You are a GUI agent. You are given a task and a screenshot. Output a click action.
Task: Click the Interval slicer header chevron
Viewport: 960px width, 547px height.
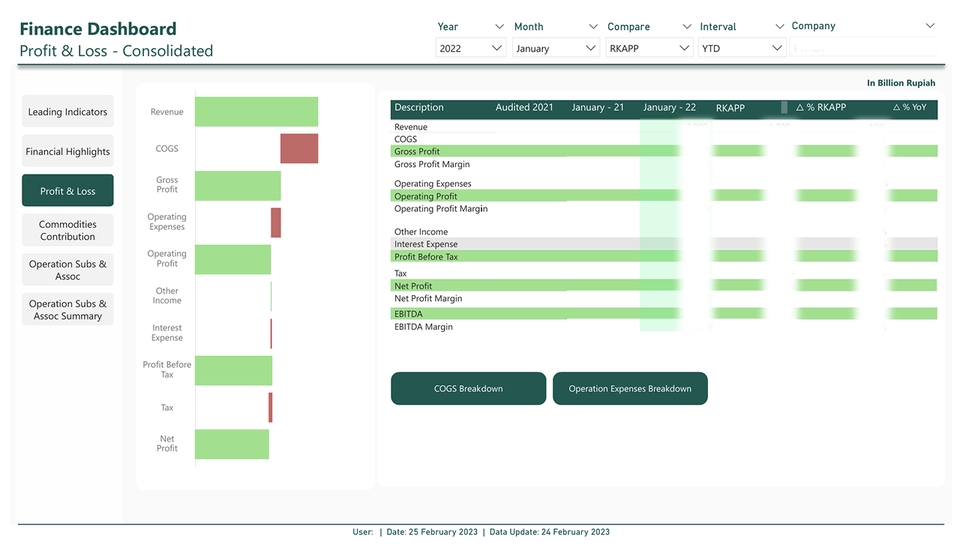tap(779, 27)
